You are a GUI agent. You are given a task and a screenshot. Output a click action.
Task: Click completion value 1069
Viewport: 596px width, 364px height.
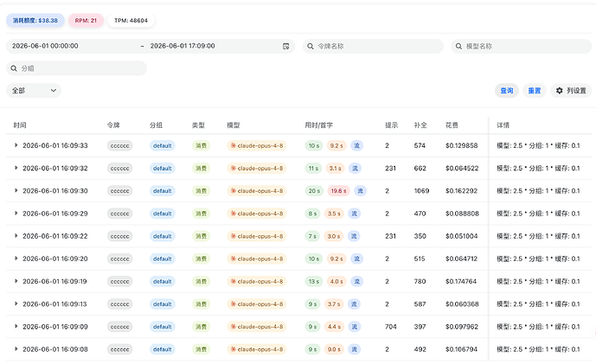(421, 191)
